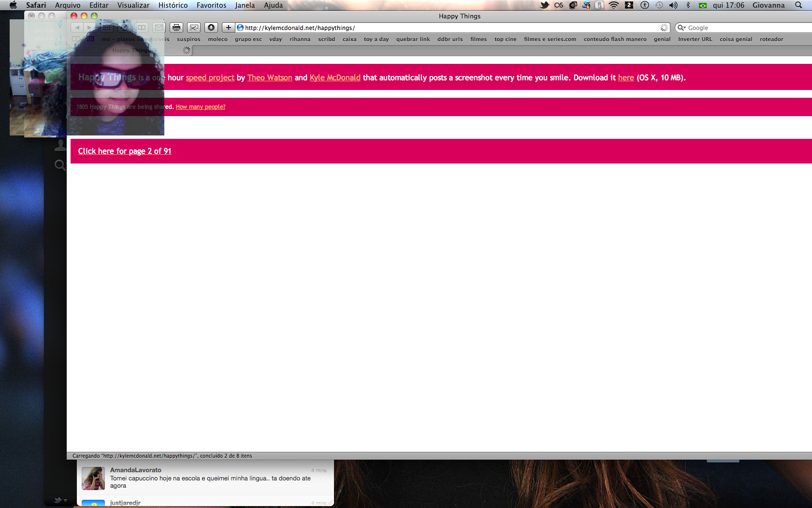
Task: Click the 'speed project' link
Action: pos(210,77)
